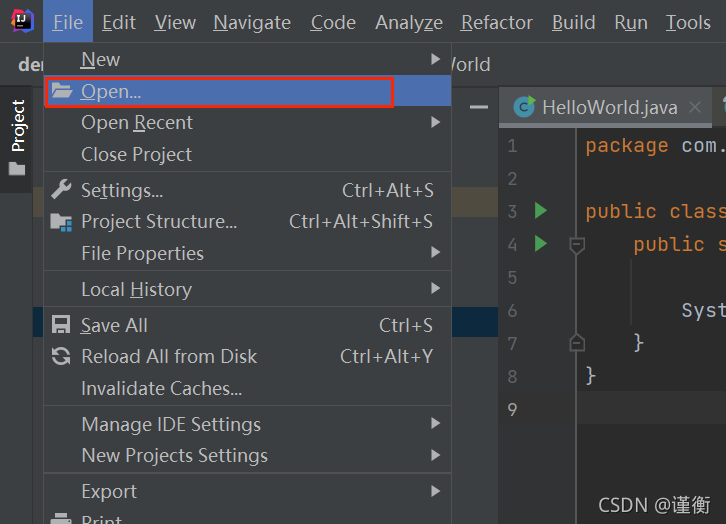Hide the tool window with the minimize dash icon
Image resolution: width=726 pixels, height=524 pixels.
tap(479, 107)
